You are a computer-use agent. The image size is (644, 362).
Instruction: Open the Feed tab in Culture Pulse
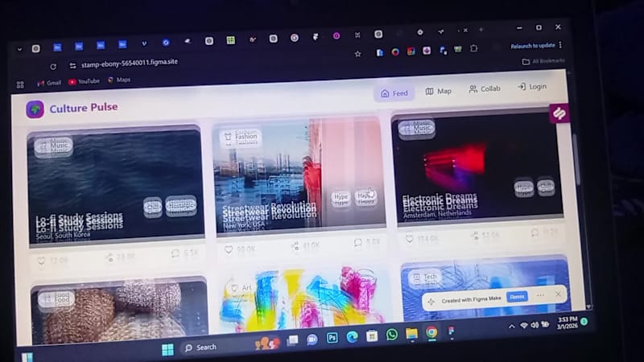coord(394,93)
